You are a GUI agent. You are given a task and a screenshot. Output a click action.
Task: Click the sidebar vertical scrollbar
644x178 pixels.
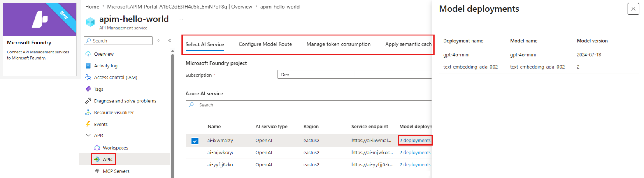[173, 115]
